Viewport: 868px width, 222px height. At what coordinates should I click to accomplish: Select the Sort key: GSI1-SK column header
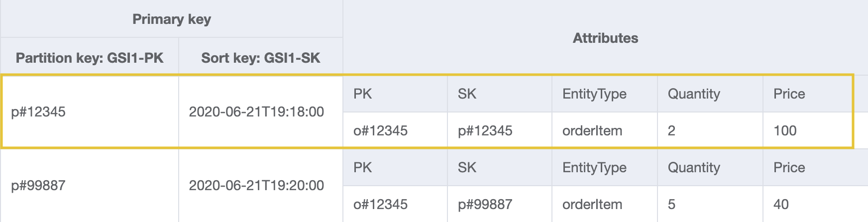pyautogui.click(x=260, y=58)
